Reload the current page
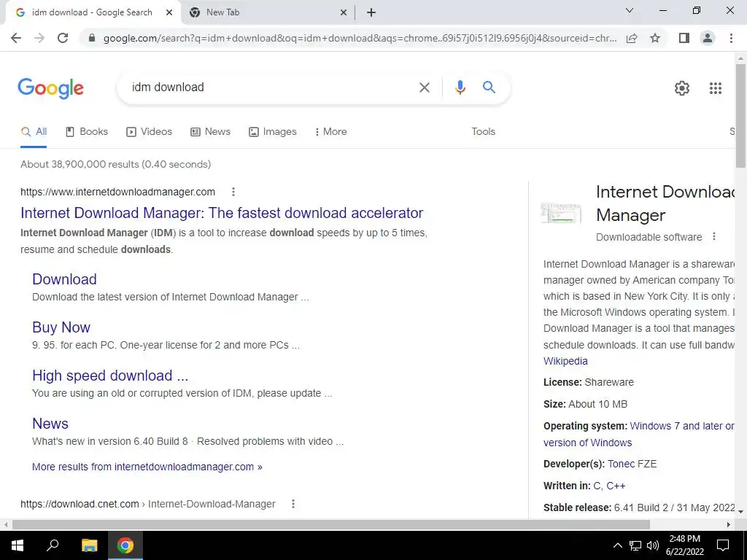 (x=63, y=38)
